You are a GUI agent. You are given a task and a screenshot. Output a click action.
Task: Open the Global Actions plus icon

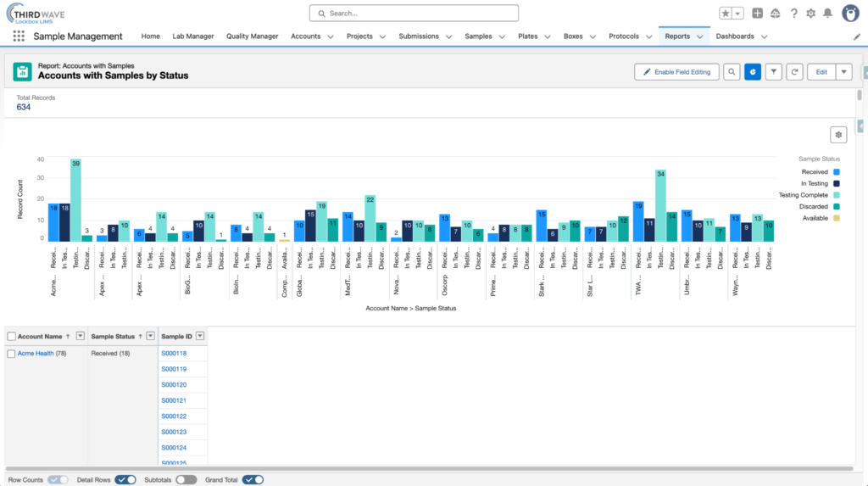point(757,14)
